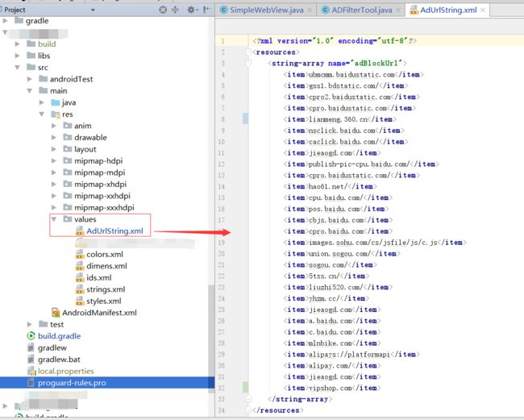Image resolution: width=524 pixels, height=420 pixels.
Task: Click the build.gradle file icon
Action: pyautogui.click(x=31, y=336)
